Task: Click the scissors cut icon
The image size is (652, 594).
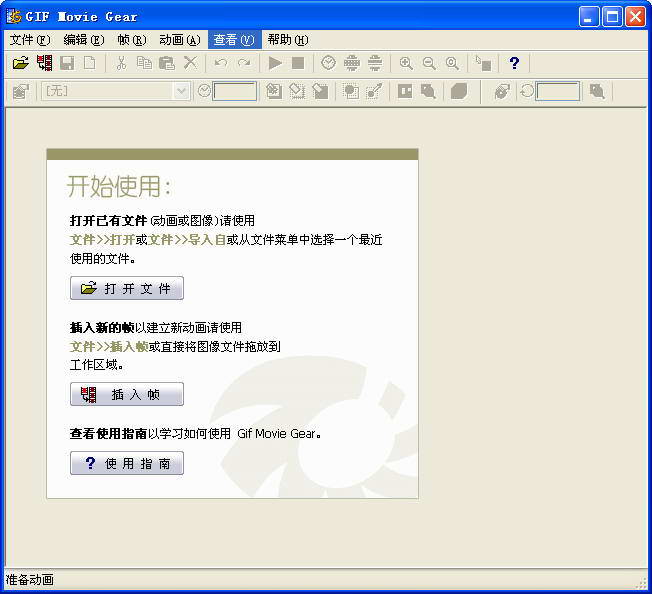Action: (121, 63)
